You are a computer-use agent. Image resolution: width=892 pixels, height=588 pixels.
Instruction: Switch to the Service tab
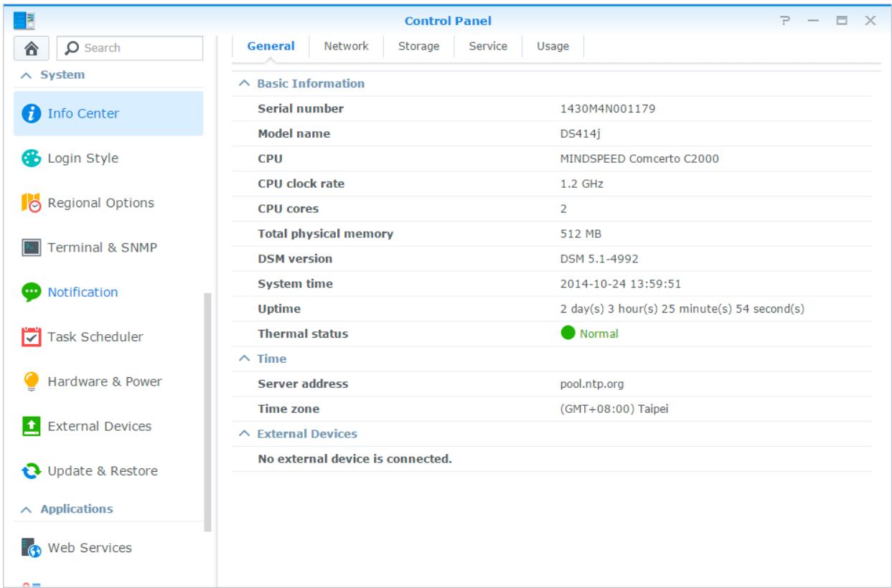click(488, 47)
